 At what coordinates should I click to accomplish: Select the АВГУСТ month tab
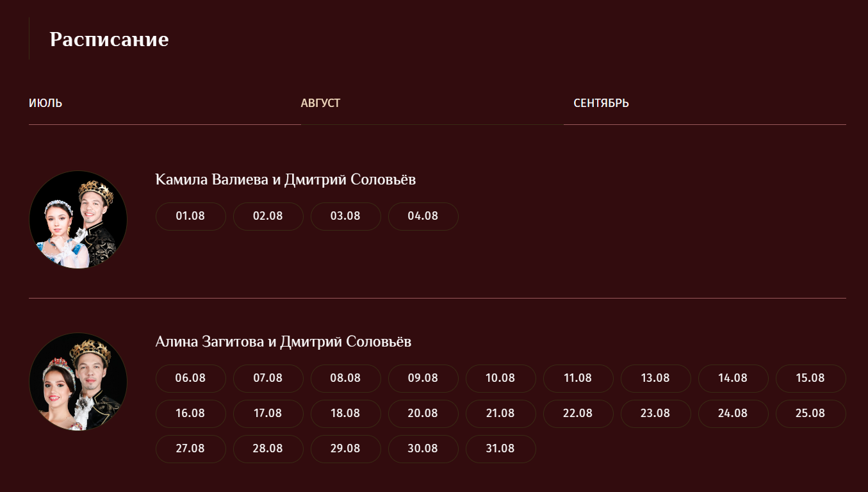(x=320, y=103)
